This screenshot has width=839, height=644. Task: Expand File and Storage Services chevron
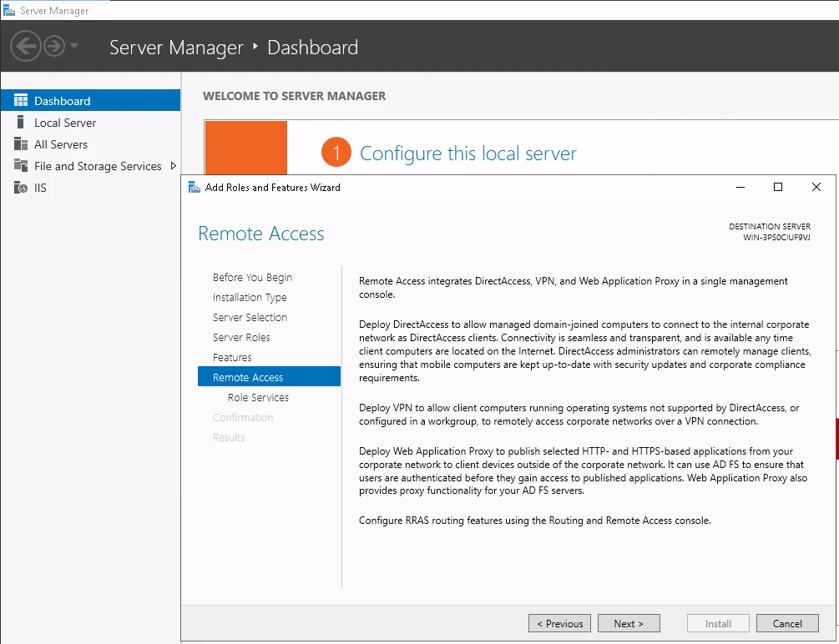tap(173, 166)
